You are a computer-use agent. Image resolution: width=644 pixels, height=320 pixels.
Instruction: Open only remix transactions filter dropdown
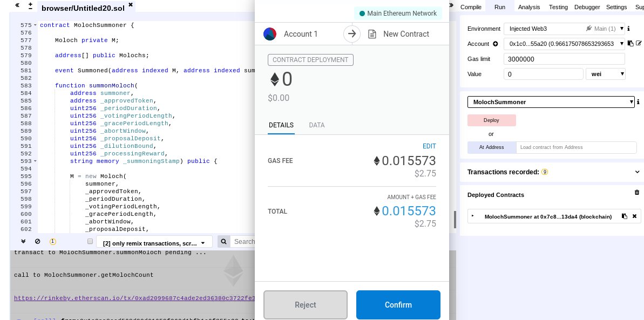tap(154, 243)
